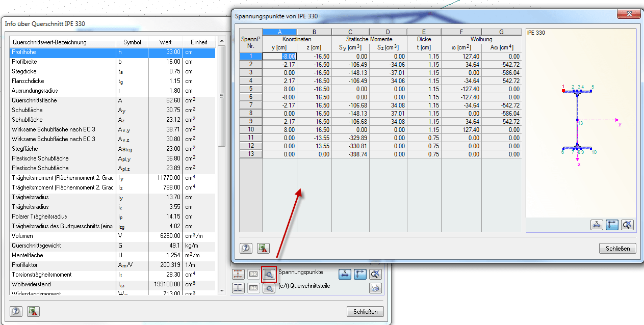Click the Symbol column header
644x325 pixels.
click(132, 42)
